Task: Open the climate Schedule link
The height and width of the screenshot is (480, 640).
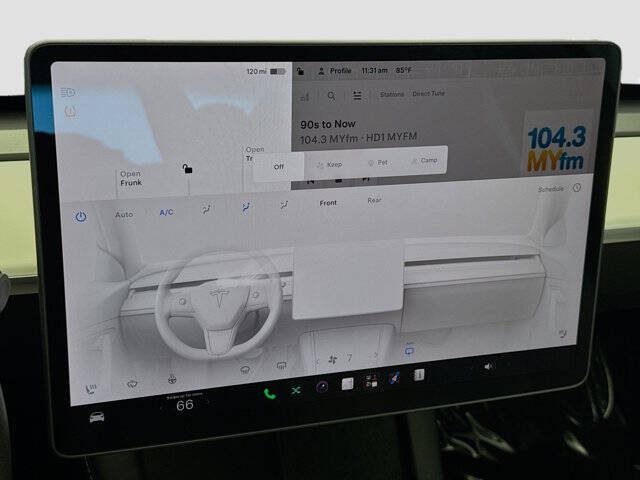Action: click(x=551, y=189)
